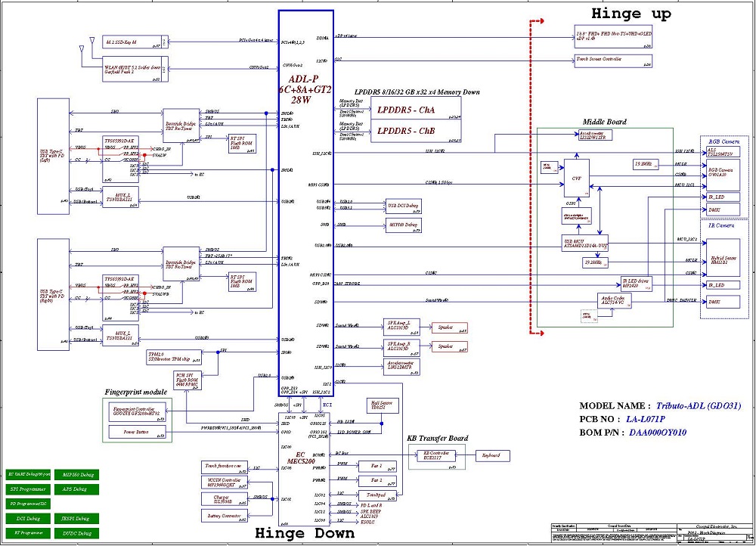Select the SPI Programmer green box

point(29,489)
